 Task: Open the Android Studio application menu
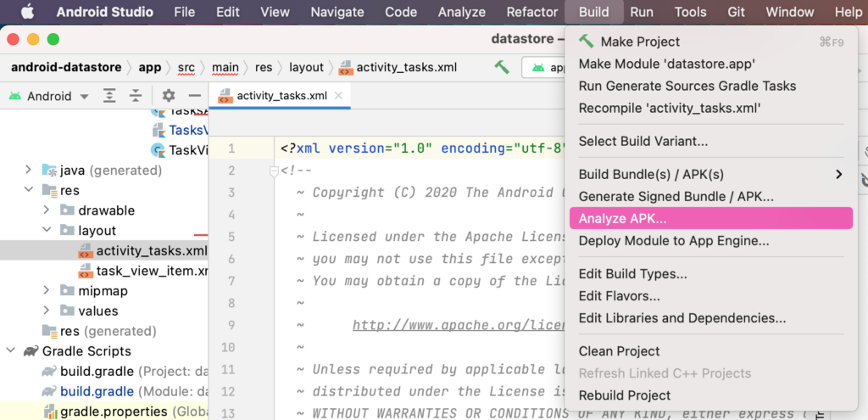pos(104,12)
